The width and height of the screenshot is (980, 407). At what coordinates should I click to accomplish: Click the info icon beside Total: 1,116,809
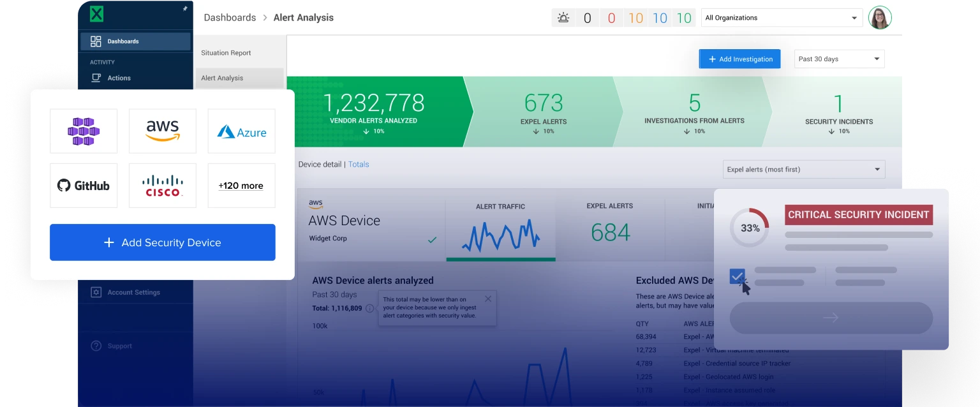370,308
